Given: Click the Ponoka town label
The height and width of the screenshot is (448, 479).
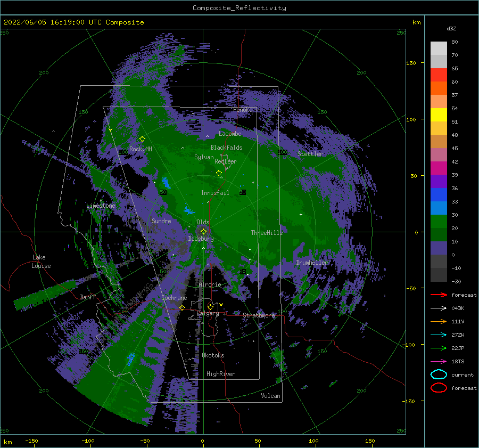Looking at the screenshot, I should click(x=243, y=110).
